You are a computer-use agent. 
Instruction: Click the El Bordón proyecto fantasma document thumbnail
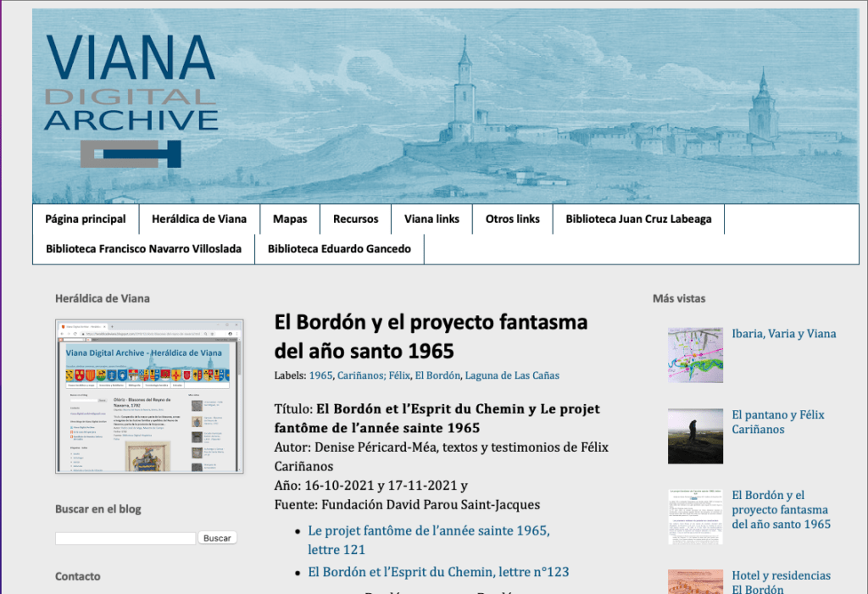point(695,517)
